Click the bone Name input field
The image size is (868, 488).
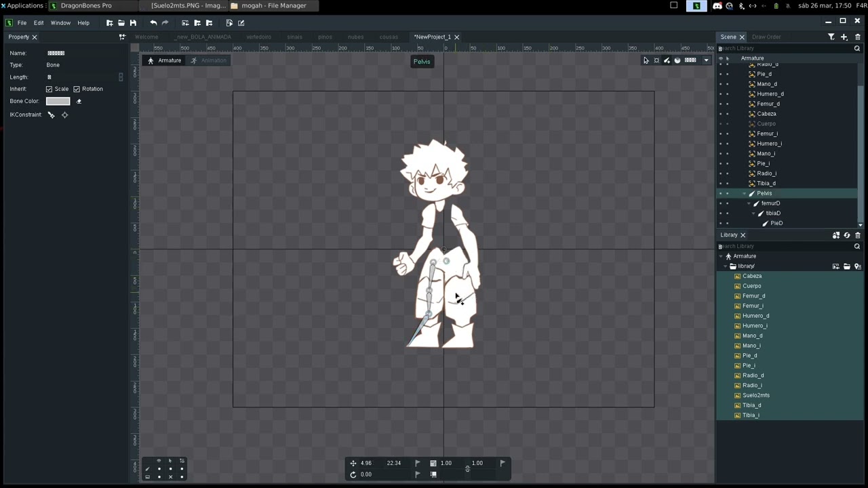[83, 54]
